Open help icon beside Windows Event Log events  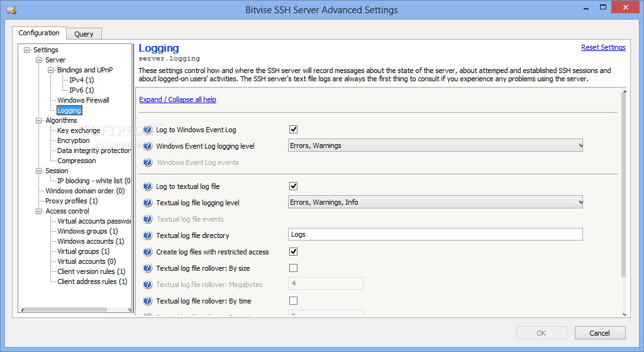pos(147,162)
